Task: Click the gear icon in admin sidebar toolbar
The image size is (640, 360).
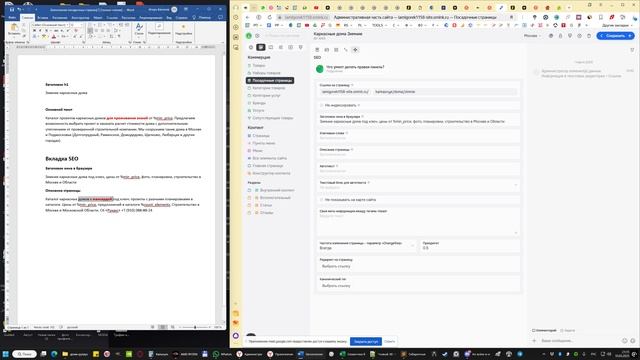Action: (x=251, y=47)
